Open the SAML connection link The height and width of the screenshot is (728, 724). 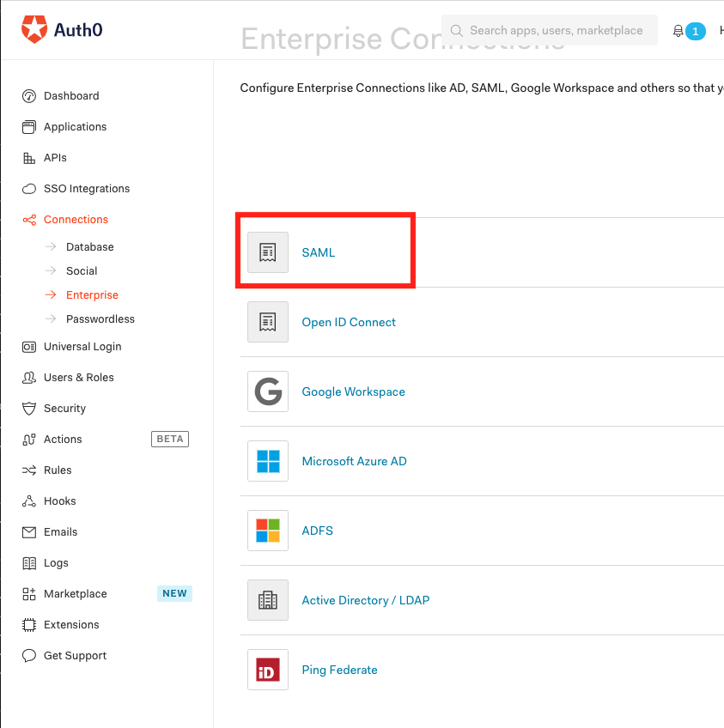click(319, 252)
